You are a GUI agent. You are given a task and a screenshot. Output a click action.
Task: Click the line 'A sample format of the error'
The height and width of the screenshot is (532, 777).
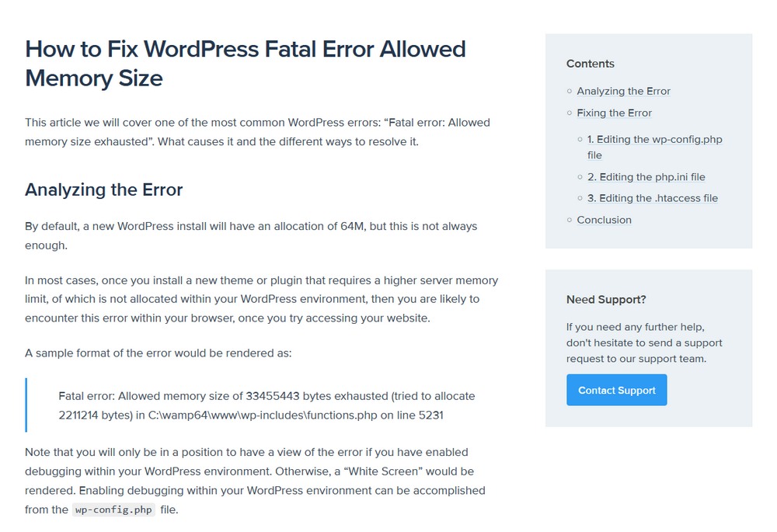click(x=158, y=353)
